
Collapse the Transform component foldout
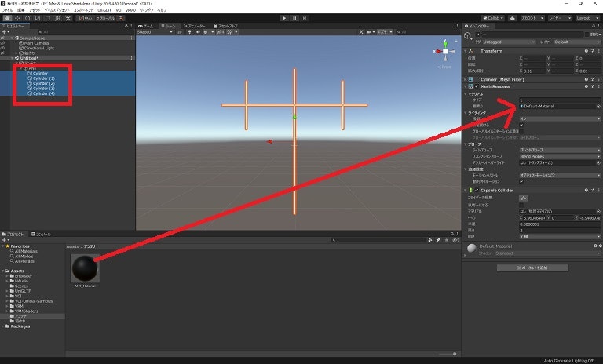(x=466, y=51)
